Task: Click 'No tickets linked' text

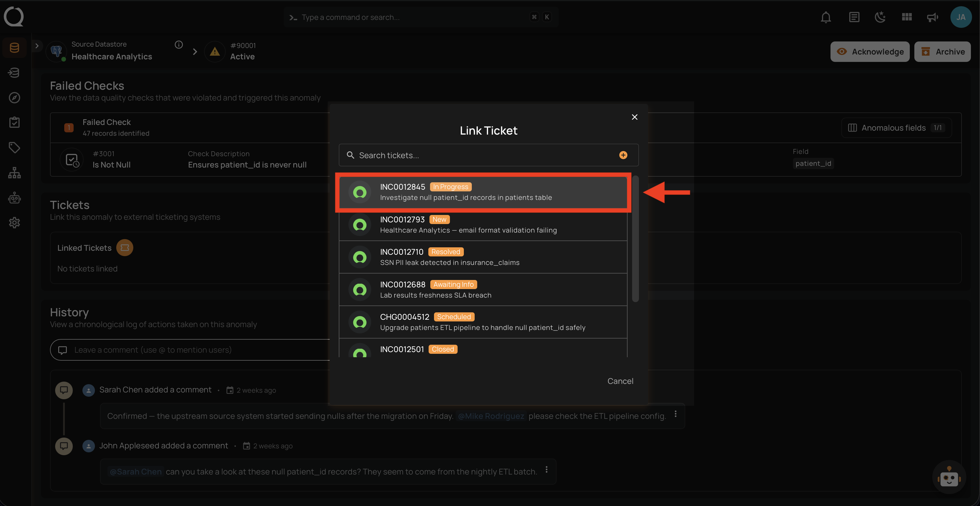Action: 87,269
